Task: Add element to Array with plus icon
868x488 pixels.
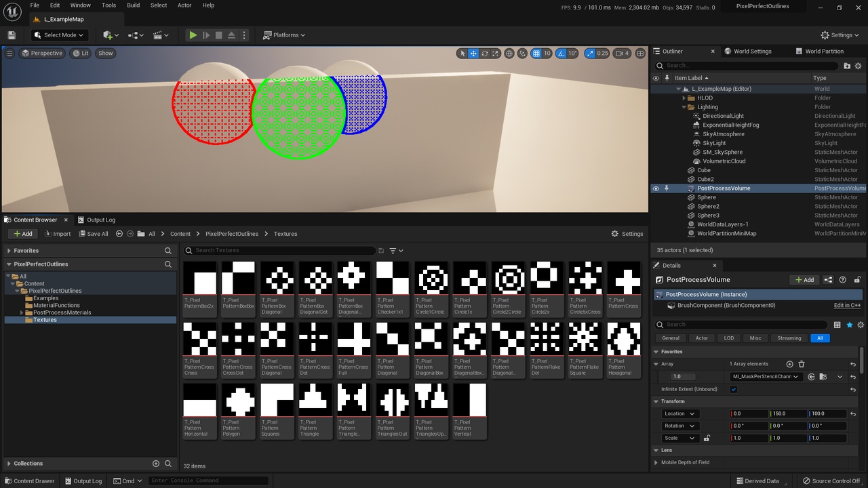Action: (x=789, y=364)
